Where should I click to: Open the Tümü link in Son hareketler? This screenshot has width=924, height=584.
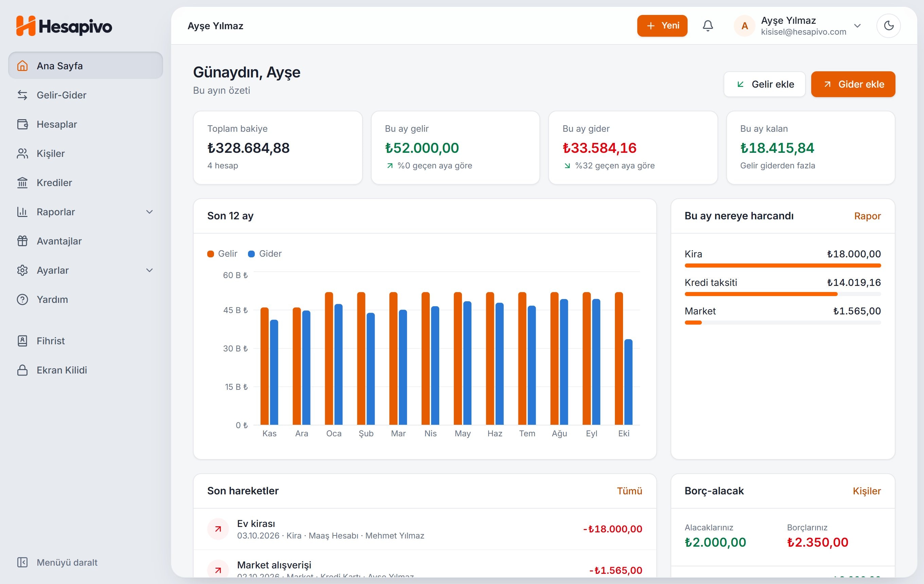pos(629,491)
